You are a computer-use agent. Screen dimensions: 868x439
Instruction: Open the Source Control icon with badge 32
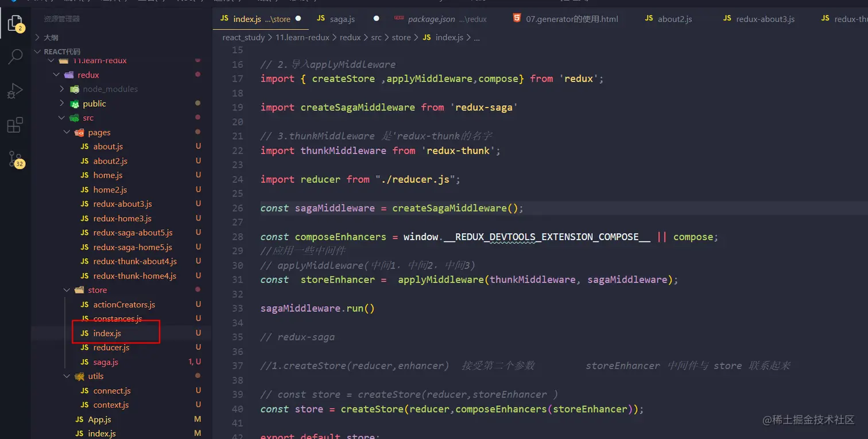(15, 160)
